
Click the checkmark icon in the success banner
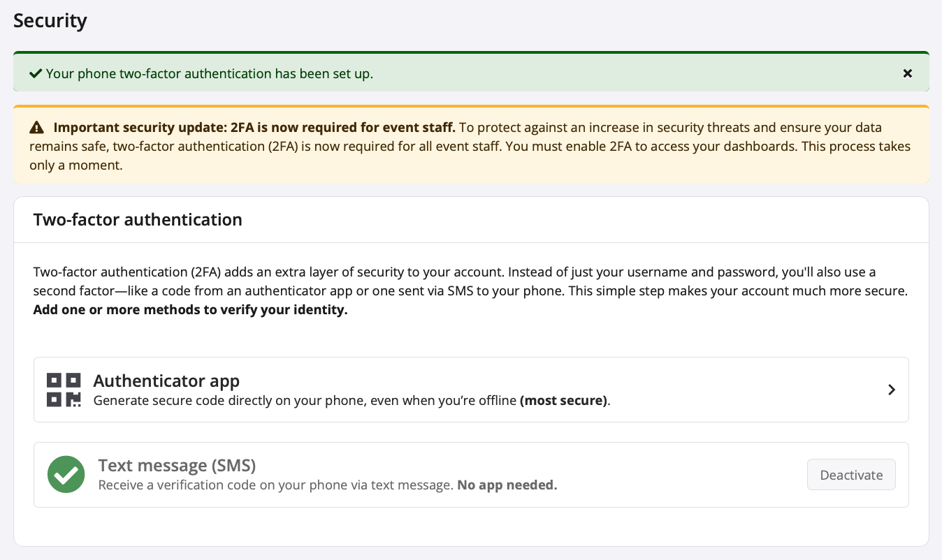point(35,73)
